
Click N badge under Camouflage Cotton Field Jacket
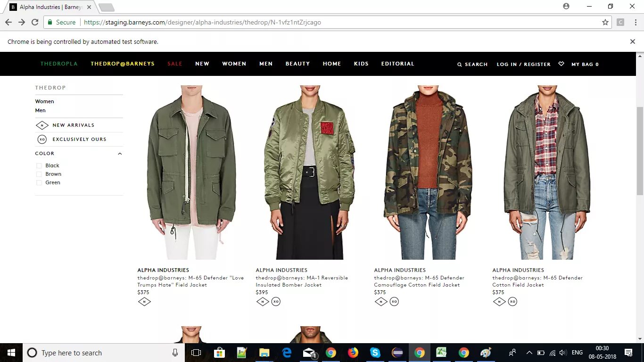coord(381,301)
